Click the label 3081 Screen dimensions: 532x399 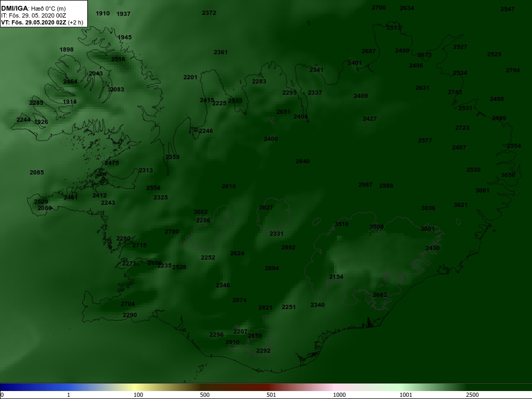pyautogui.click(x=482, y=190)
